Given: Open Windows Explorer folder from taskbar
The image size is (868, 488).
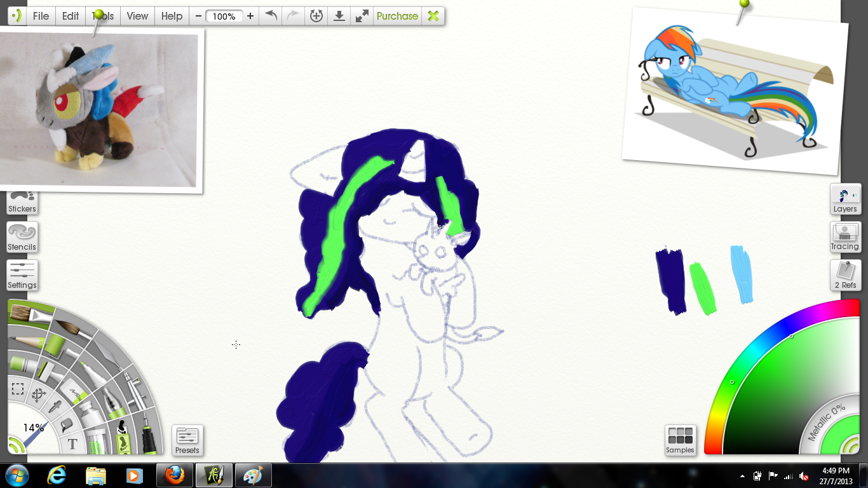Looking at the screenshot, I should 96,475.
